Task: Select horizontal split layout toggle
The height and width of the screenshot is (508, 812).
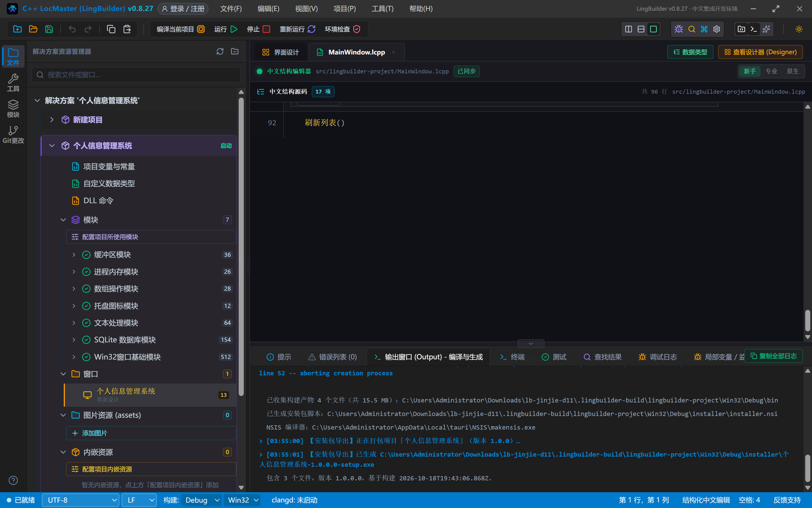Action: coord(641,29)
